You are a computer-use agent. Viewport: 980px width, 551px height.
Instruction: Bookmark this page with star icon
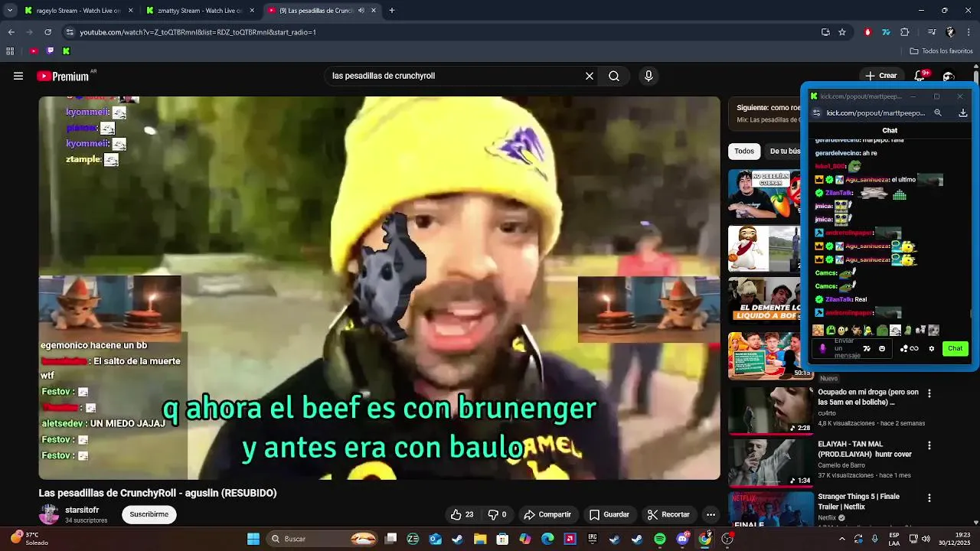(842, 32)
